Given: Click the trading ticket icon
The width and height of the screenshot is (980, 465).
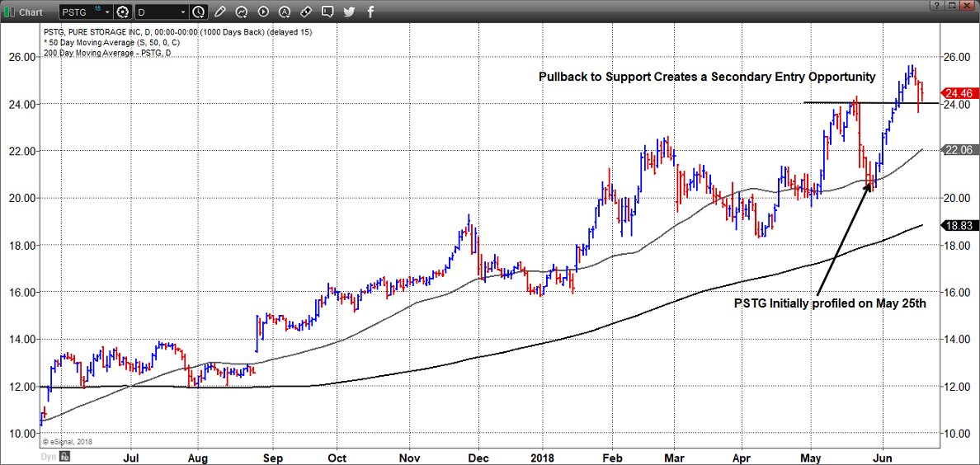Looking at the screenshot, I should [305, 12].
